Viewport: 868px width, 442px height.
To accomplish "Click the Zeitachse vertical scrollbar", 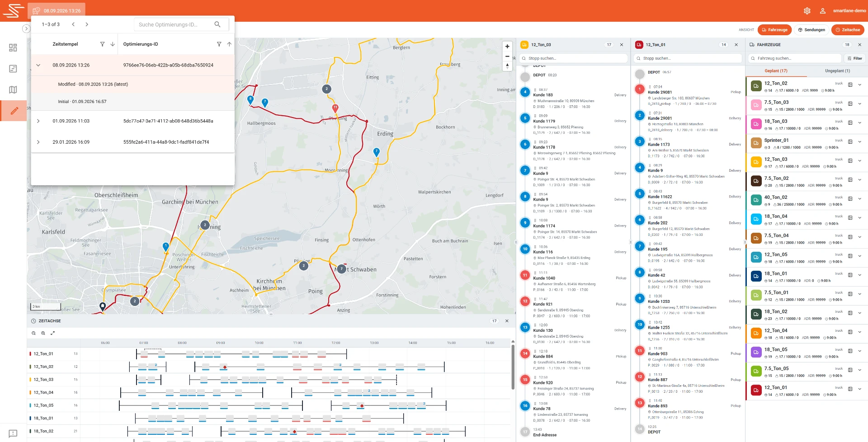I will click(x=513, y=367).
